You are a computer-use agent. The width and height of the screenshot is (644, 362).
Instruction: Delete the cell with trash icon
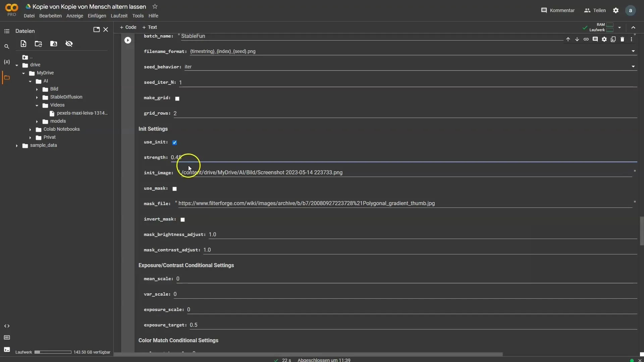[x=622, y=39]
